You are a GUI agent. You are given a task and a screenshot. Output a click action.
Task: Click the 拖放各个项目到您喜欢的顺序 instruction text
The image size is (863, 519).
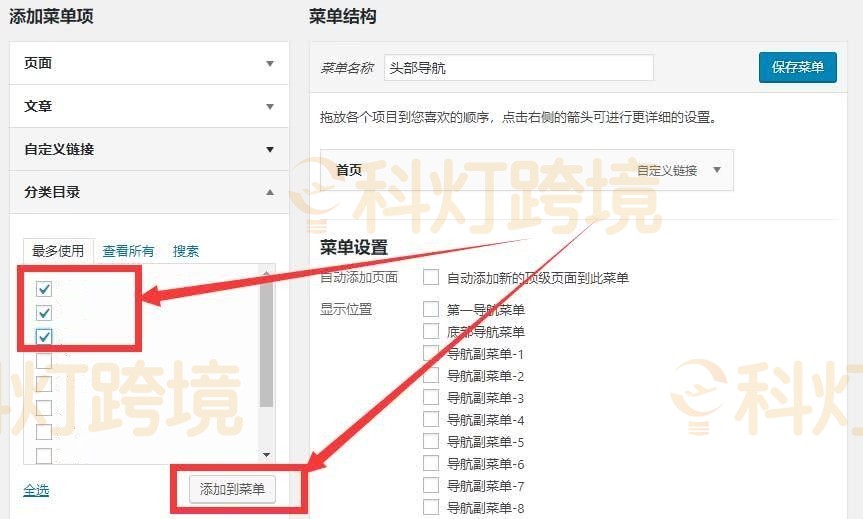[517, 117]
